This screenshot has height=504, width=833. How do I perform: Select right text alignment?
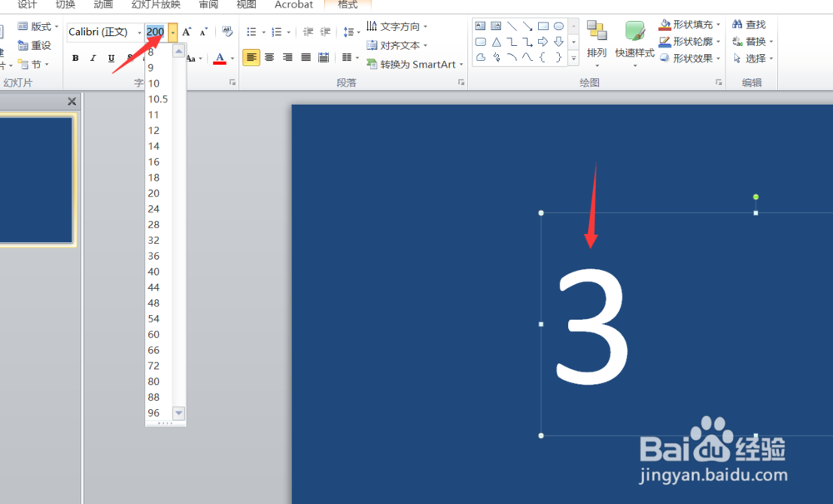pyautogui.click(x=287, y=57)
